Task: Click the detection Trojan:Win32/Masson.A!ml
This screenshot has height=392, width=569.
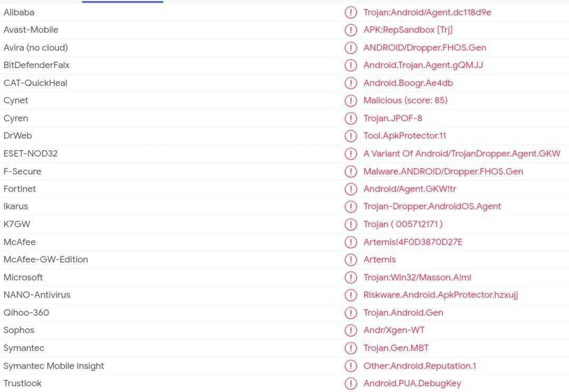Action: coord(417,278)
